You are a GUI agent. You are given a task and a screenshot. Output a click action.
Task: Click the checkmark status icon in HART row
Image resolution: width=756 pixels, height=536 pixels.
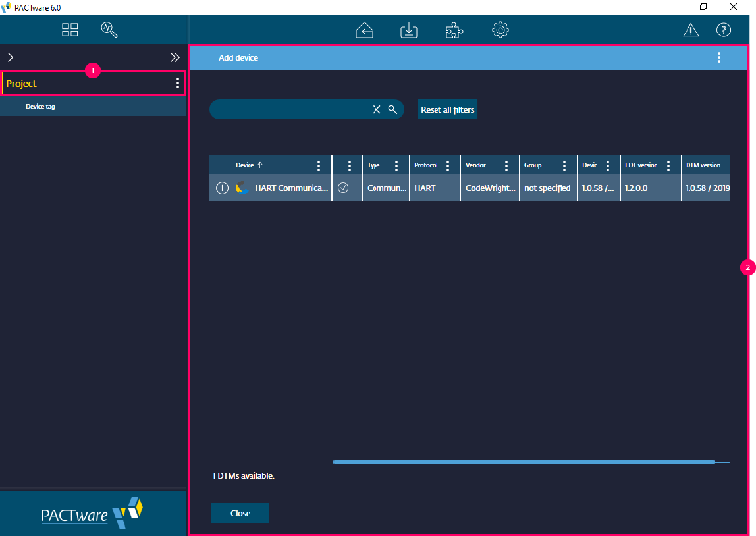point(343,188)
